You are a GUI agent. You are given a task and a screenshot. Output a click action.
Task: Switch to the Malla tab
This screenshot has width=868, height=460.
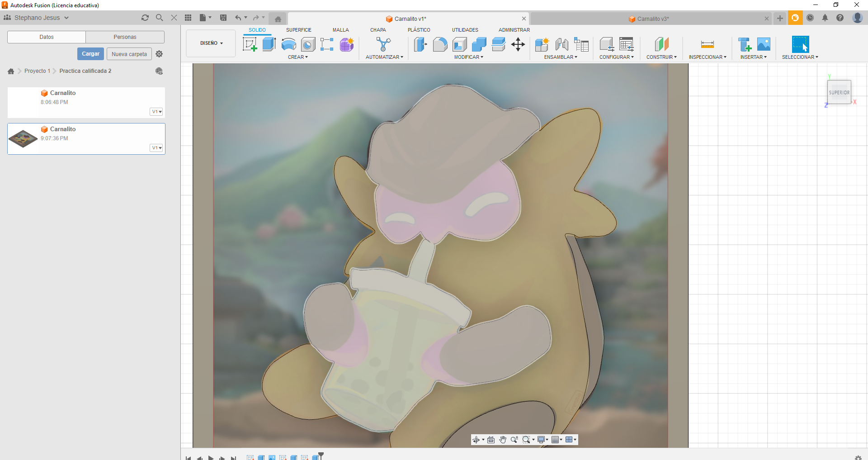pos(341,30)
